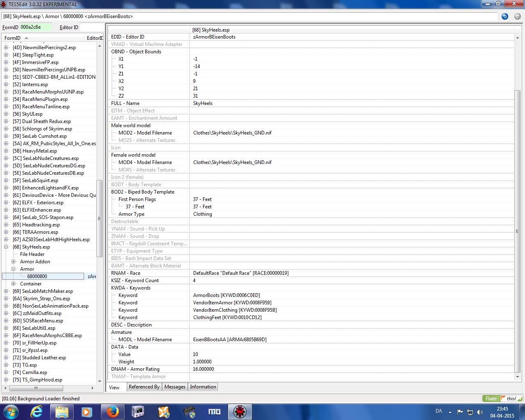Open the Information tab
This screenshot has height=420, width=525.
point(203,387)
